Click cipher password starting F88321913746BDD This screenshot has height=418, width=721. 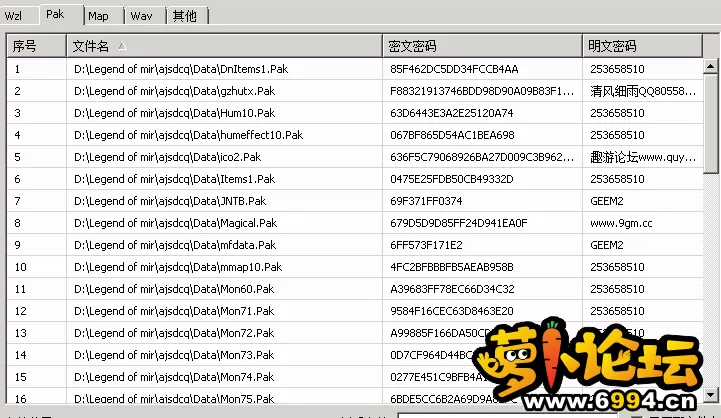482,91
